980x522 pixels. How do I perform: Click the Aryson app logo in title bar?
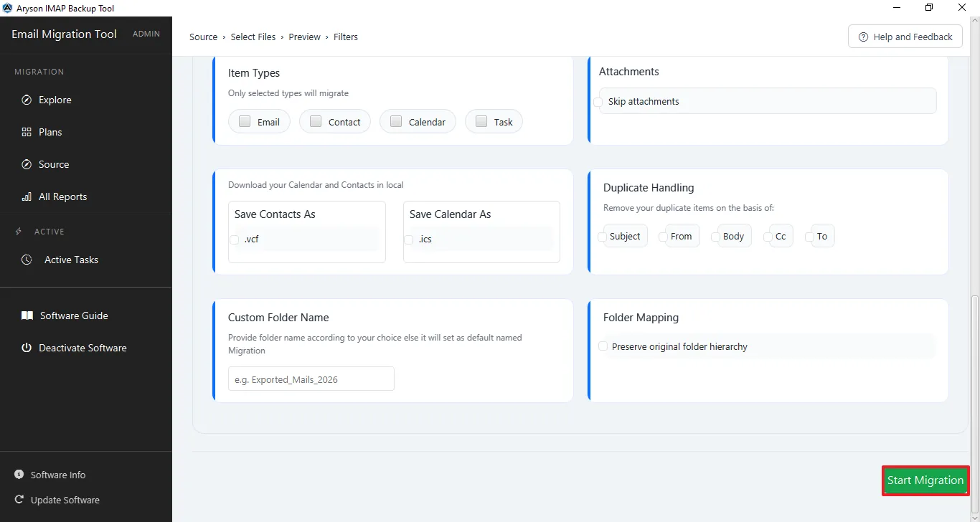8,8
